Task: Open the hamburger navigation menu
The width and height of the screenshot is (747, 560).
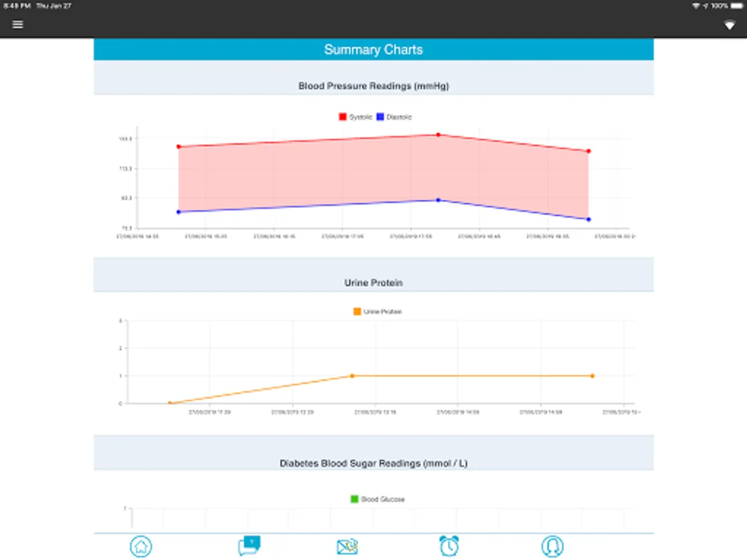Action: point(18,24)
